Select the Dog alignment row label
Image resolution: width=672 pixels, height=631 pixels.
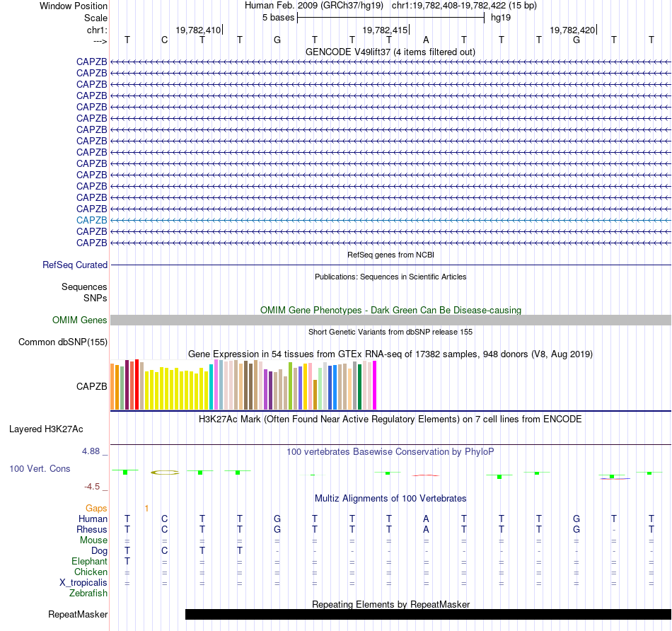99,551
